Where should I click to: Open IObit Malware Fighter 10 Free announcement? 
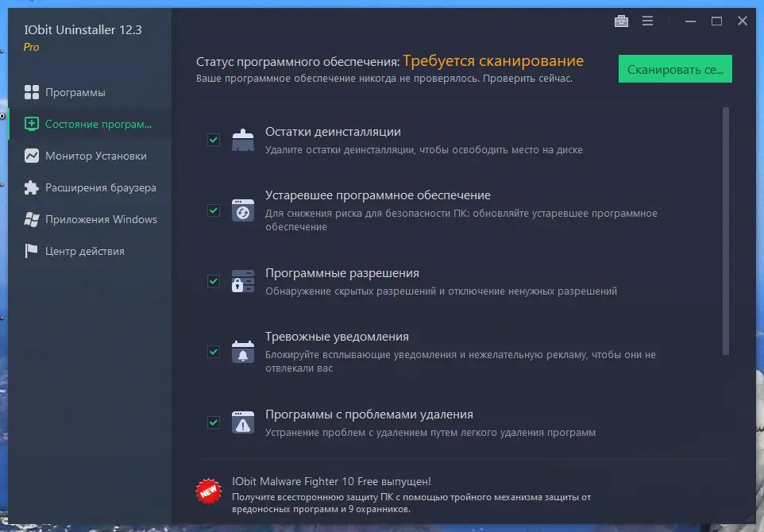click(x=331, y=481)
